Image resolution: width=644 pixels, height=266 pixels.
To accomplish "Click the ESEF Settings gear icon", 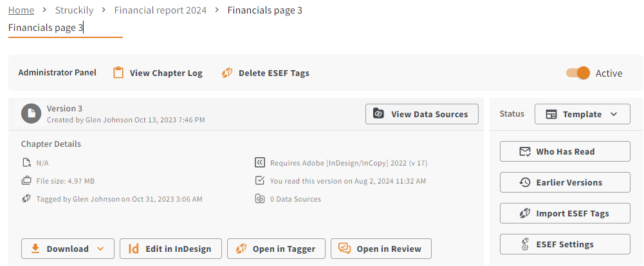I will (x=524, y=244).
